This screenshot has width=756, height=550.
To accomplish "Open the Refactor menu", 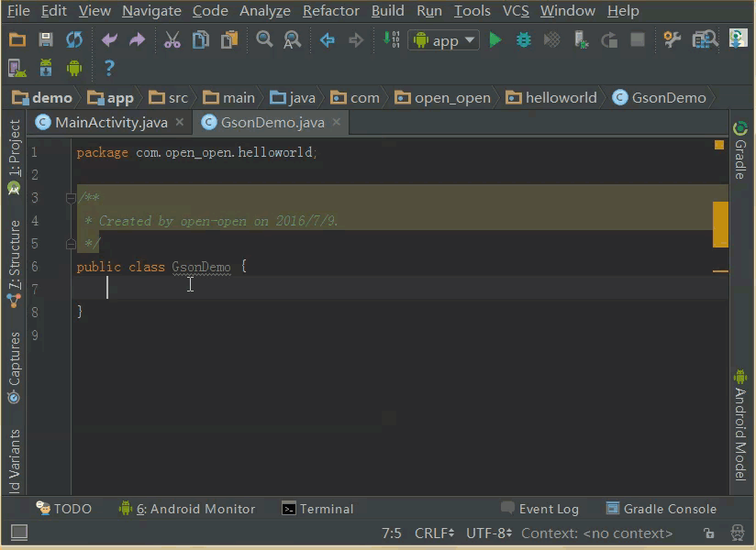I will tap(330, 11).
